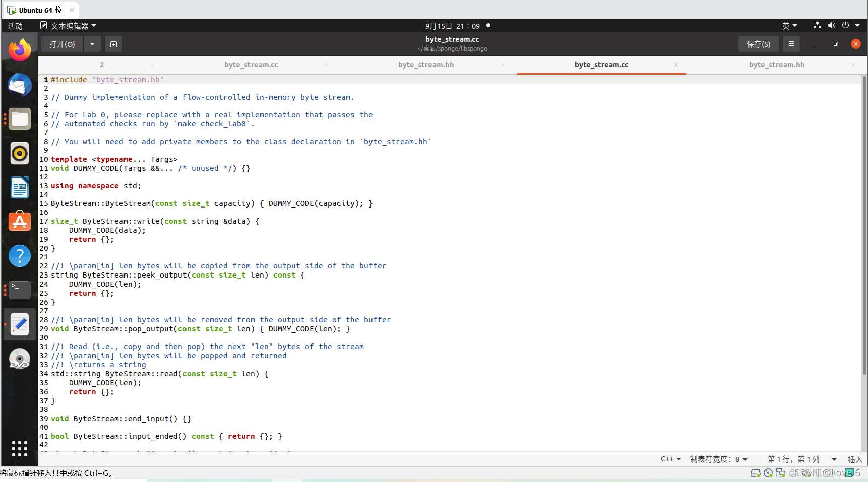
Task: Open the 第 1 行，第 1 列 position dropdown
Action: tap(802, 459)
